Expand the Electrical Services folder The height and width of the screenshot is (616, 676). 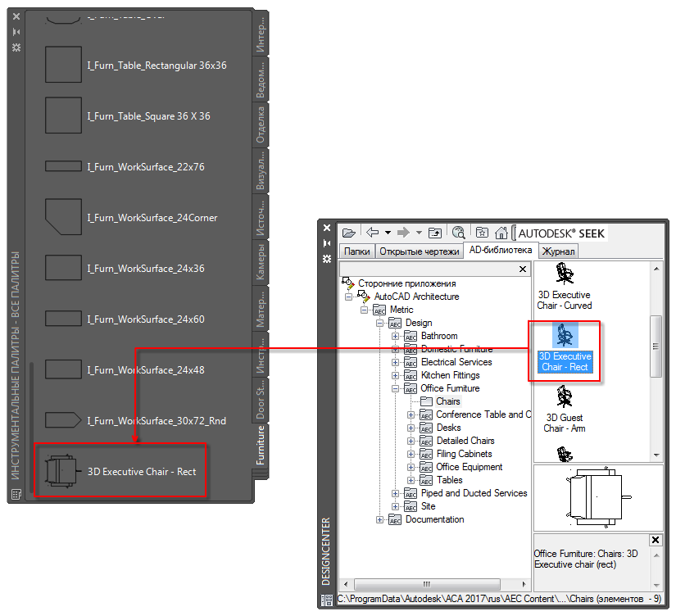tap(395, 362)
